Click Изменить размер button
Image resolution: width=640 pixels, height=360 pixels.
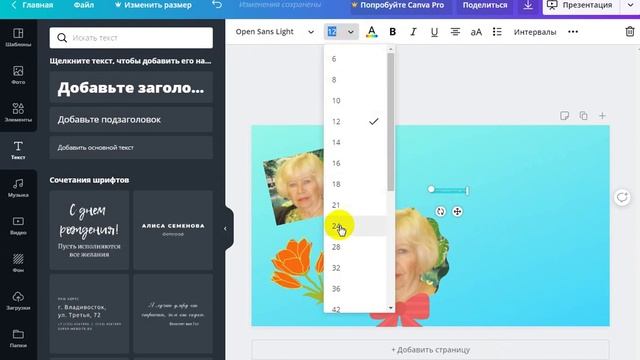pos(153,5)
